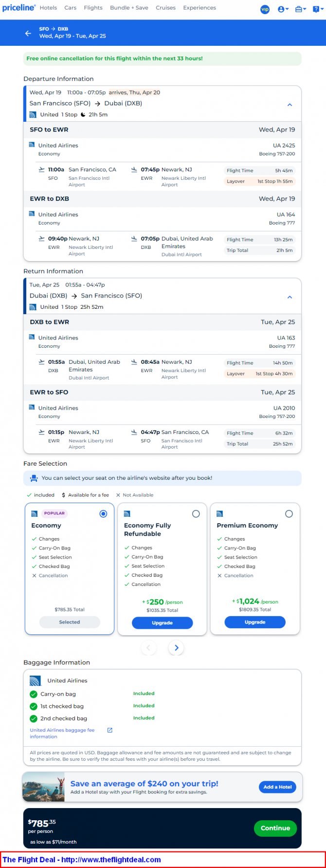This screenshot has height=868, width=326.
Task: Click the hotel banner thumbnail image
Action: [44, 787]
